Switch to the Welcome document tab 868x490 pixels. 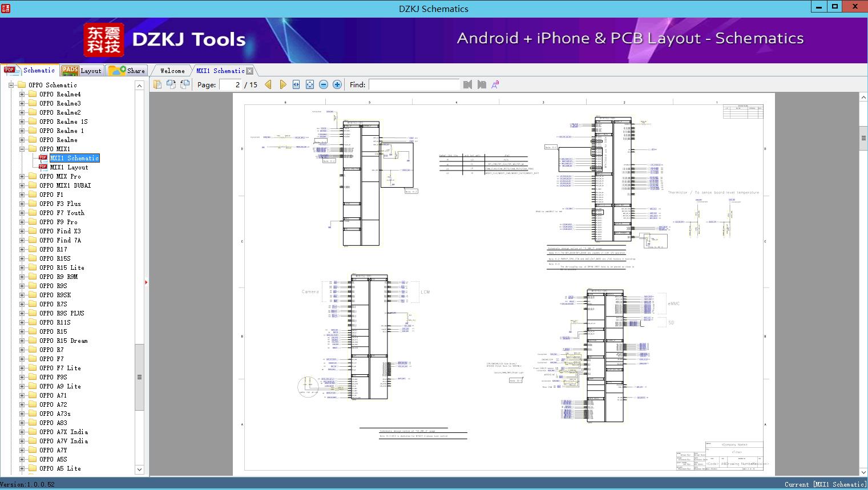click(x=172, y=71)
